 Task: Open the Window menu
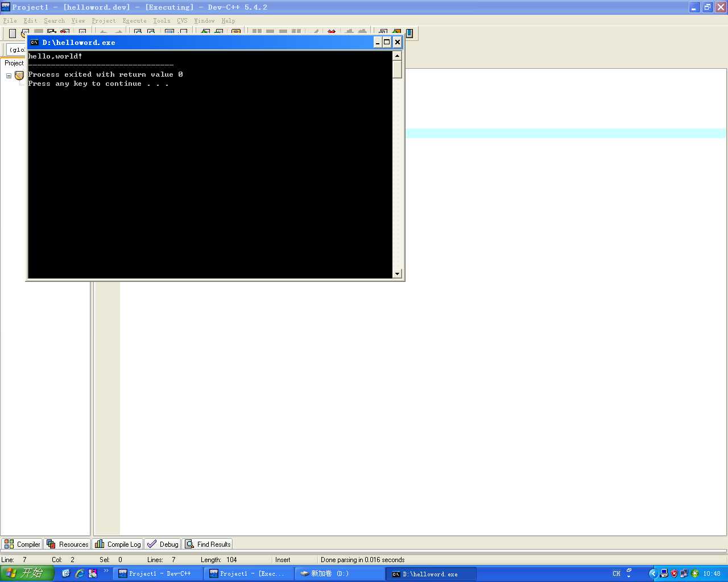[204, 20]
